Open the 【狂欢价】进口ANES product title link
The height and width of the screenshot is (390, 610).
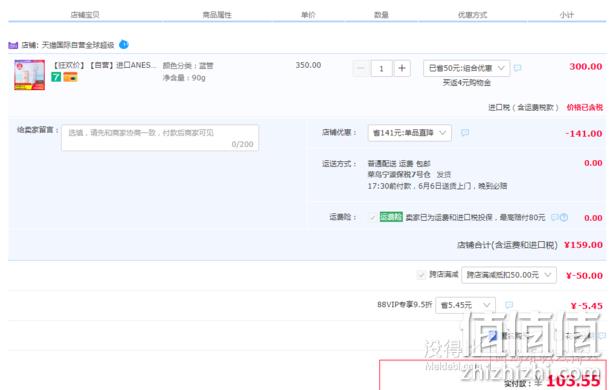point(104,65)
